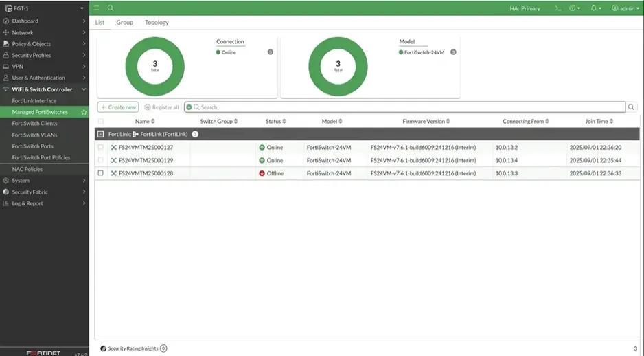644x356 pixels.
Task: Open the global search magnifier icon
Action: click(x=111, y=8)
